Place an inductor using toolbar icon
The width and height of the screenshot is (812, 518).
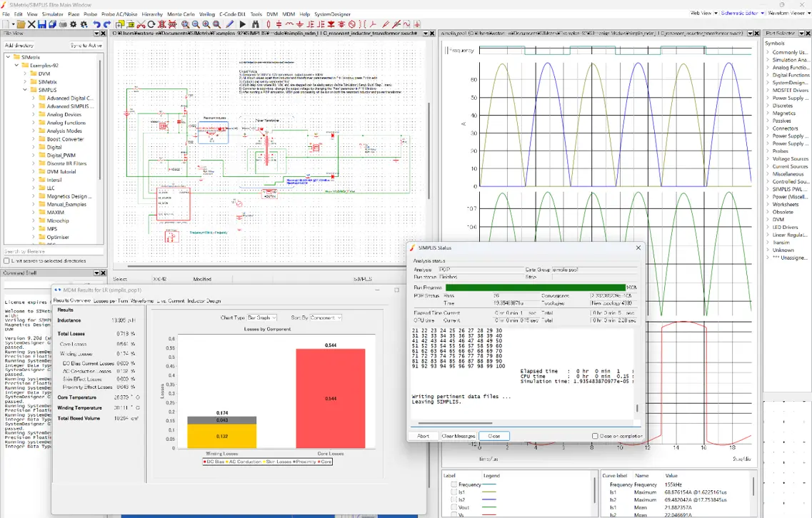(x=289, y=24)
